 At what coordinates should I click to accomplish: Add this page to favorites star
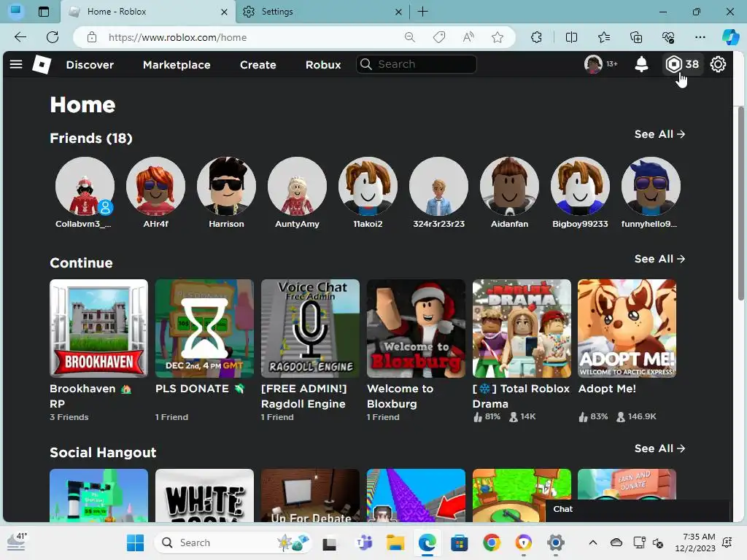[x=498, y=37]
